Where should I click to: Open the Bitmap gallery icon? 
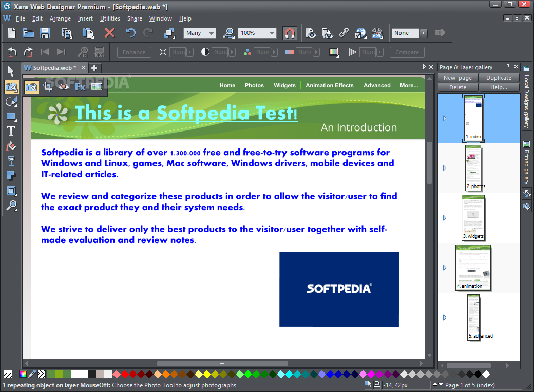click(526, 144)
